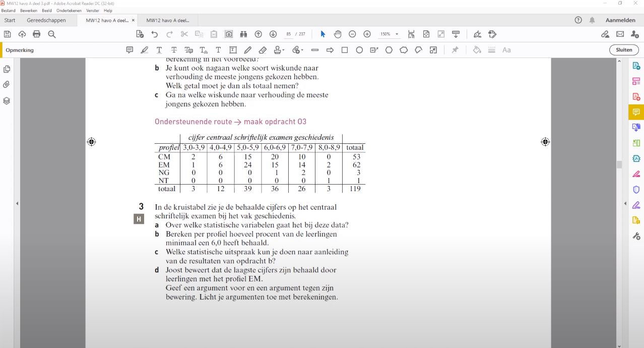Viewport: 644px width, 348px height.
Task: Open the Beeld menu
Action: [x=47, y=11]
